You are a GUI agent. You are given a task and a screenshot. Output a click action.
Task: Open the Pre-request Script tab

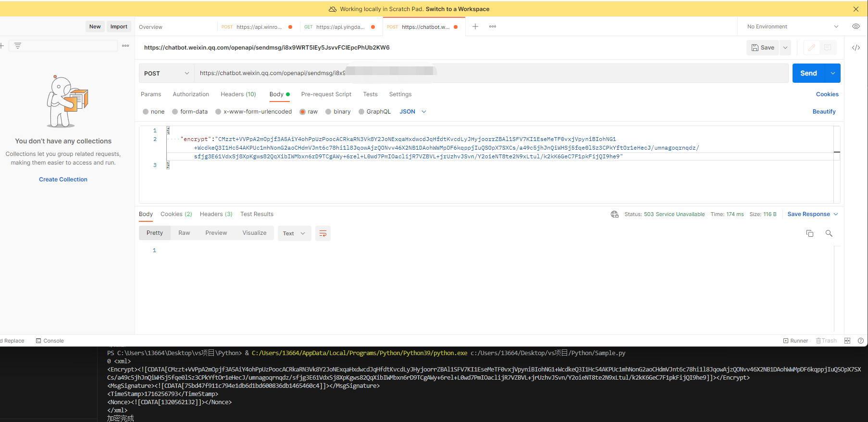click(326, 94)
